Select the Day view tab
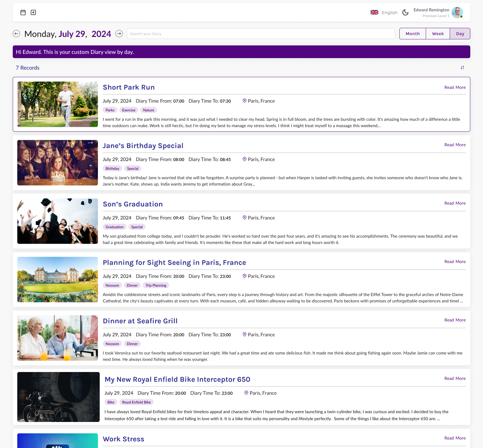The width and height of the screenshot is (483, 448). click(x=460, y=34)
